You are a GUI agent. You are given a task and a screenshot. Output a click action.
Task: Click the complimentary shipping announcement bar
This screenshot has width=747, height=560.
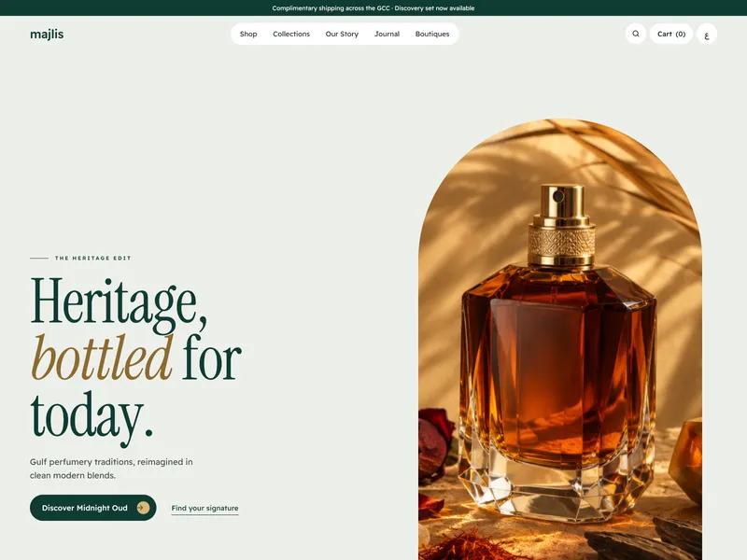373,8
